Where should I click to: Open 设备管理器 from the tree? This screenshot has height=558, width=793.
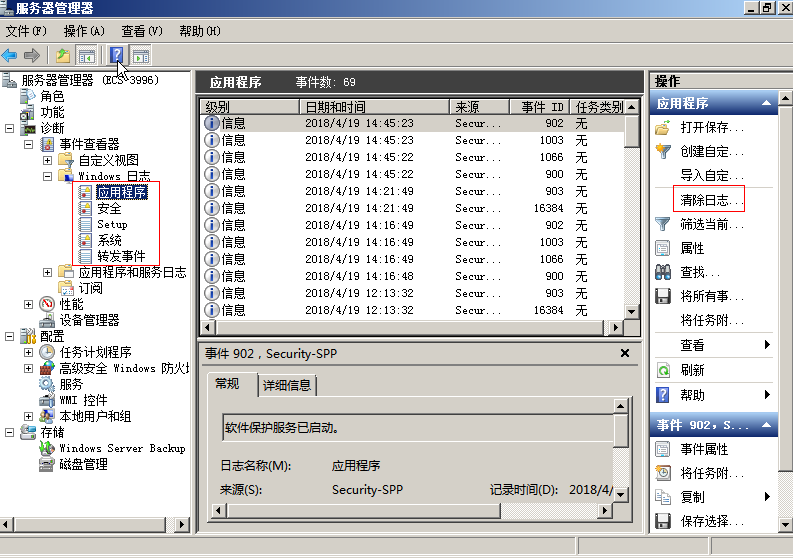pos(89,320)
